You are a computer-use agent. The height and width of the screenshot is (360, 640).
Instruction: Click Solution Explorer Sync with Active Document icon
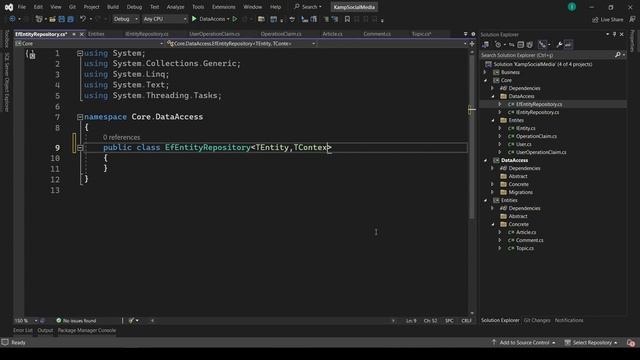click(x=511, y=44)
